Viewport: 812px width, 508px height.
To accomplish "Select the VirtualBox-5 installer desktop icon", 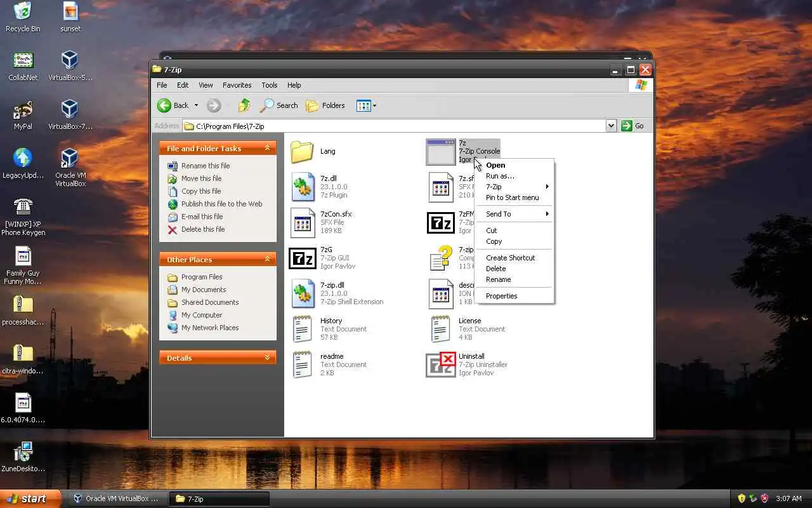I will [70, 60].
